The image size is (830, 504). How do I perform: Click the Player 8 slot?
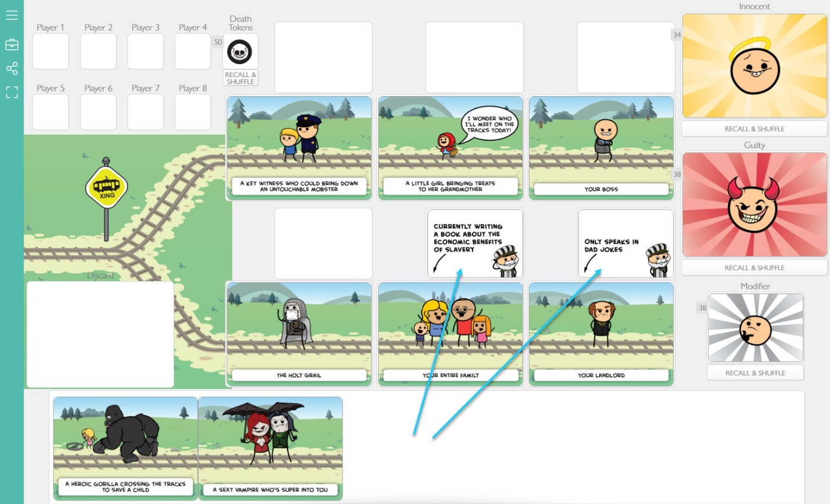pyautogui.click(x=193, y=112)
